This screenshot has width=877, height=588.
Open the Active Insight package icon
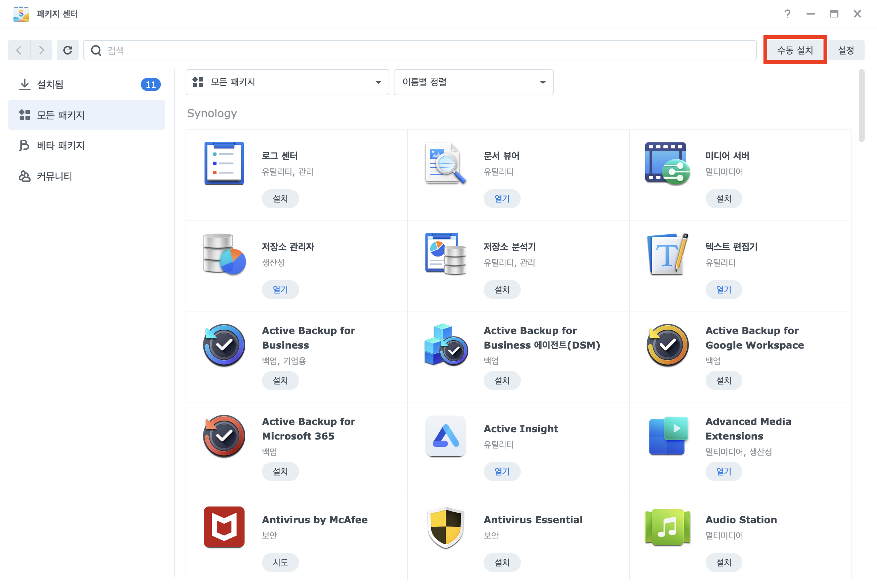(x=445, y=436)
